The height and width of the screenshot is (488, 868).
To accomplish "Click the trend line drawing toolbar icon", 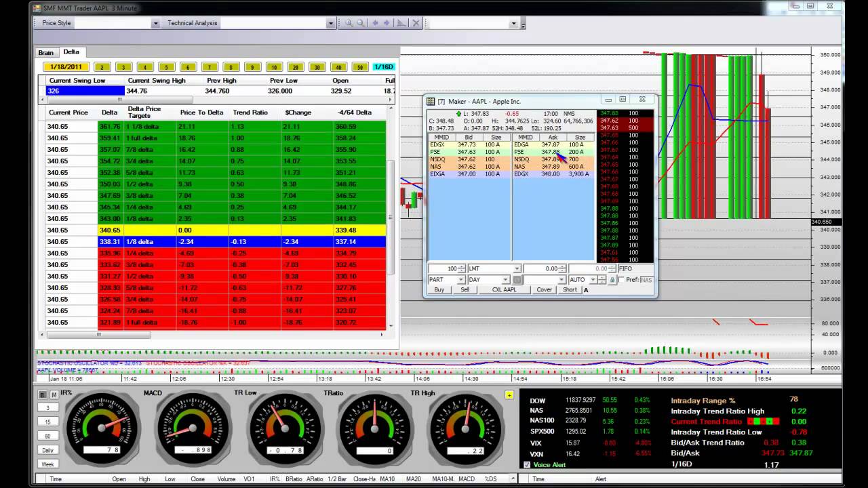I will pyautogui.click(x=401, y=23).
